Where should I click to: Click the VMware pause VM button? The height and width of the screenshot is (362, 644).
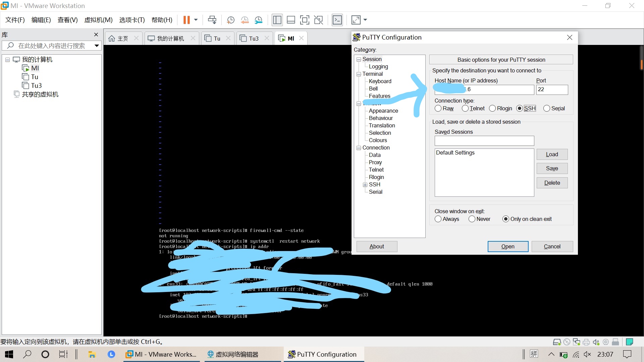[x=186, y=20]
